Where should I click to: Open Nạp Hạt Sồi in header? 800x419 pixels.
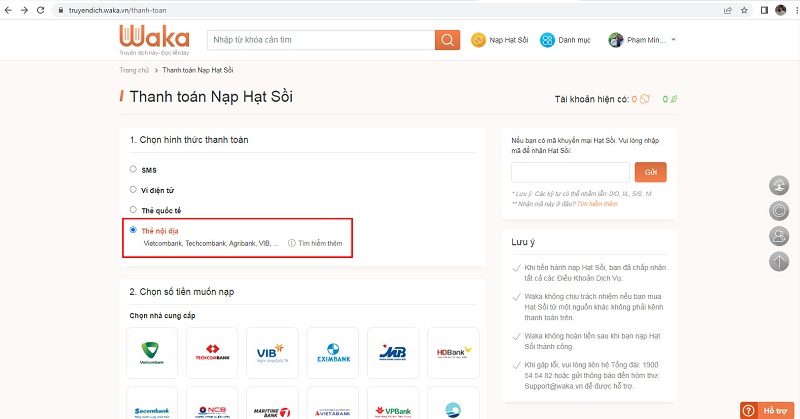click(500, 40)
